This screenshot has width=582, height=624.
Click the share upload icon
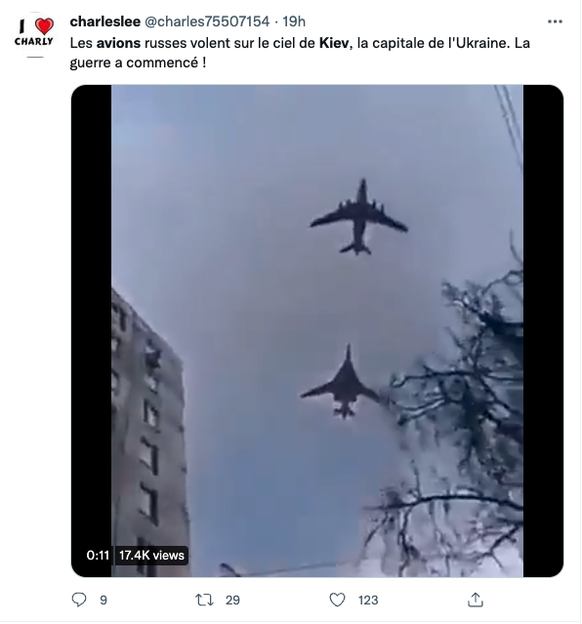coord(475,600)
